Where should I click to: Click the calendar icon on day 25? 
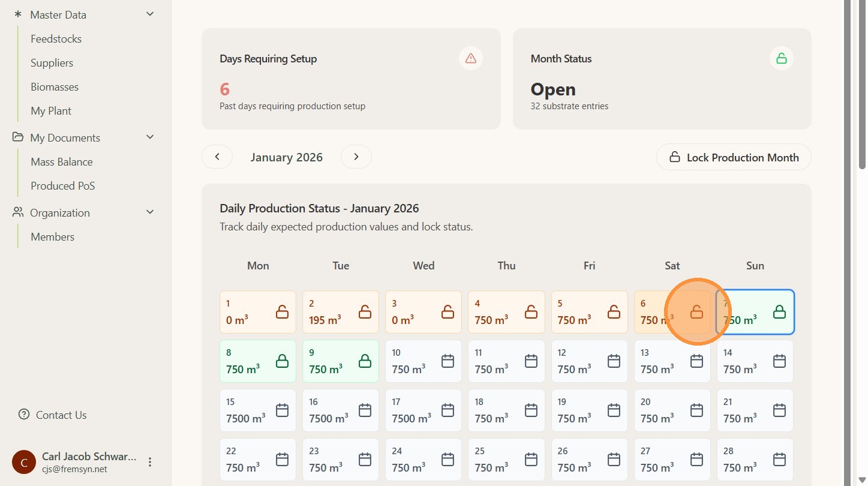tap(530, 460)
